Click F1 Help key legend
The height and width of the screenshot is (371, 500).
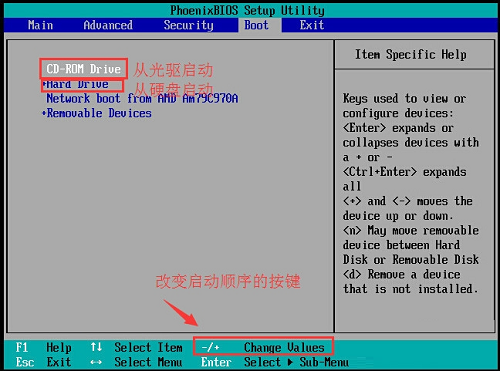pos(43,348)
